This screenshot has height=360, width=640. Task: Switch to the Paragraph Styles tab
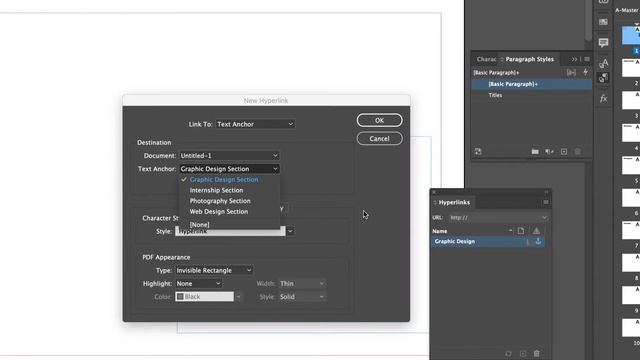point(529,59)
